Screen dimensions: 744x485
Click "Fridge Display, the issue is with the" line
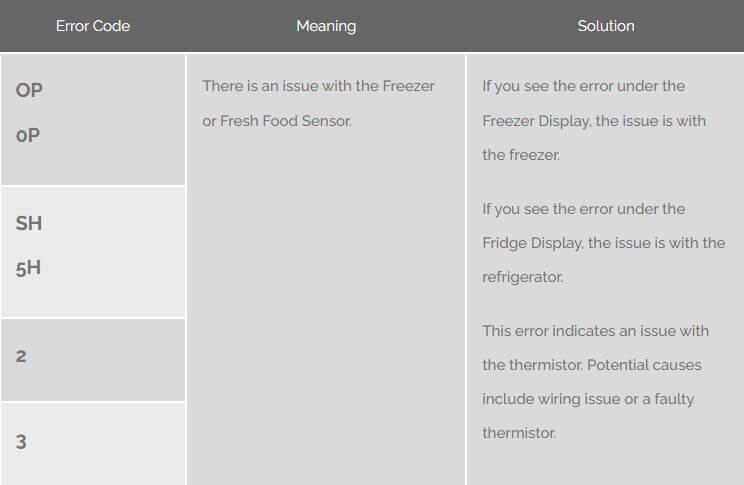(603, 243)
